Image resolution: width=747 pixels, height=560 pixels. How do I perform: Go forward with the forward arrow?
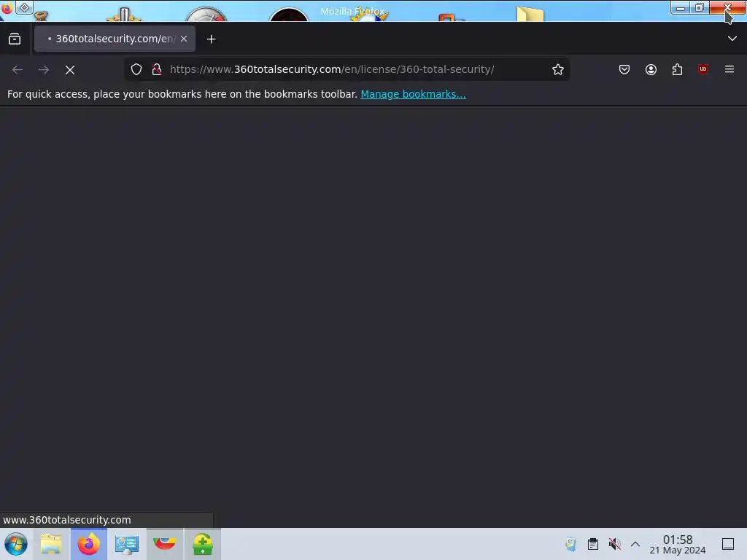44,69
